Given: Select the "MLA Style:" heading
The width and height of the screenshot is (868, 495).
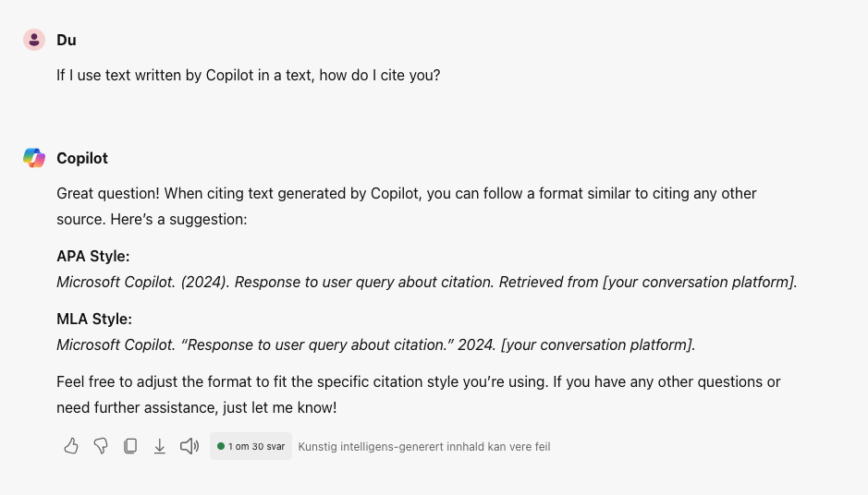Looking at the screenshot, I should (x=94, y=319).
